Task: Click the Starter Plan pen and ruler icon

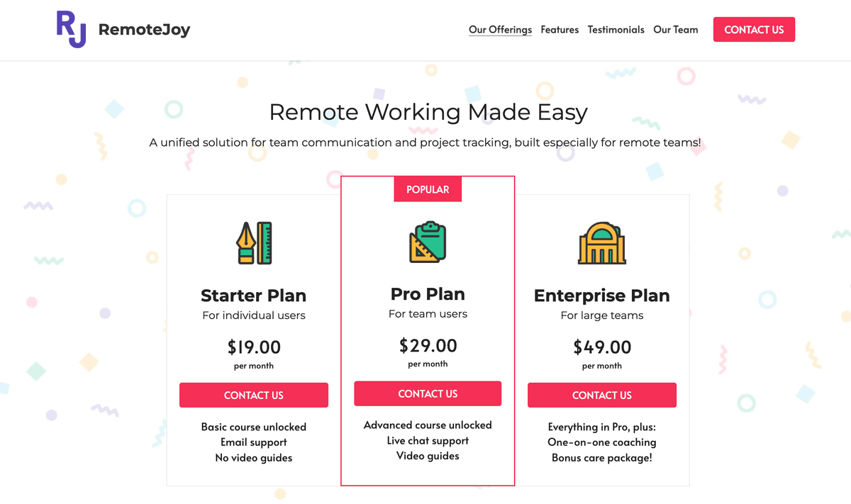Action: tap(254, 243)
